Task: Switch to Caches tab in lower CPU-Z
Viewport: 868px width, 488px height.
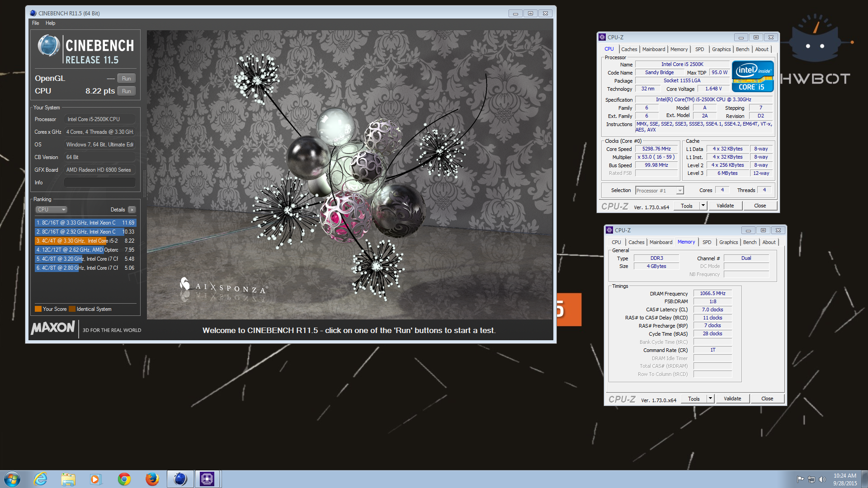Action: click(x=636, y=242)
